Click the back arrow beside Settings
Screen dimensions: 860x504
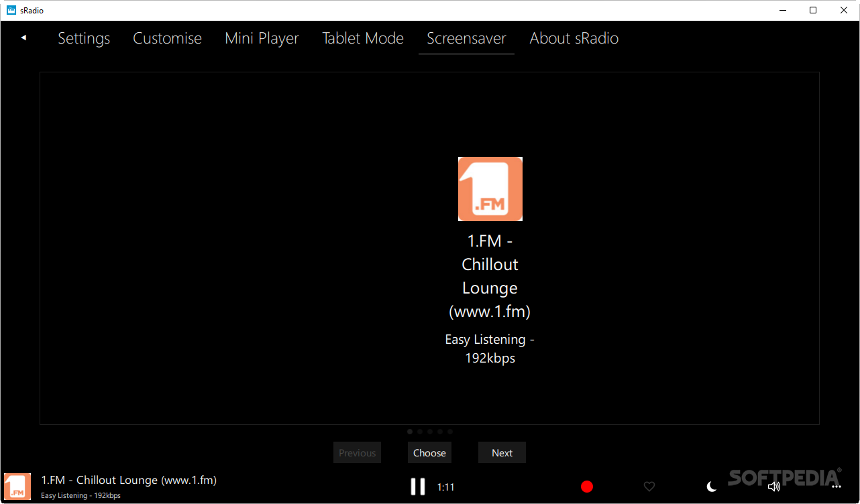23,38
